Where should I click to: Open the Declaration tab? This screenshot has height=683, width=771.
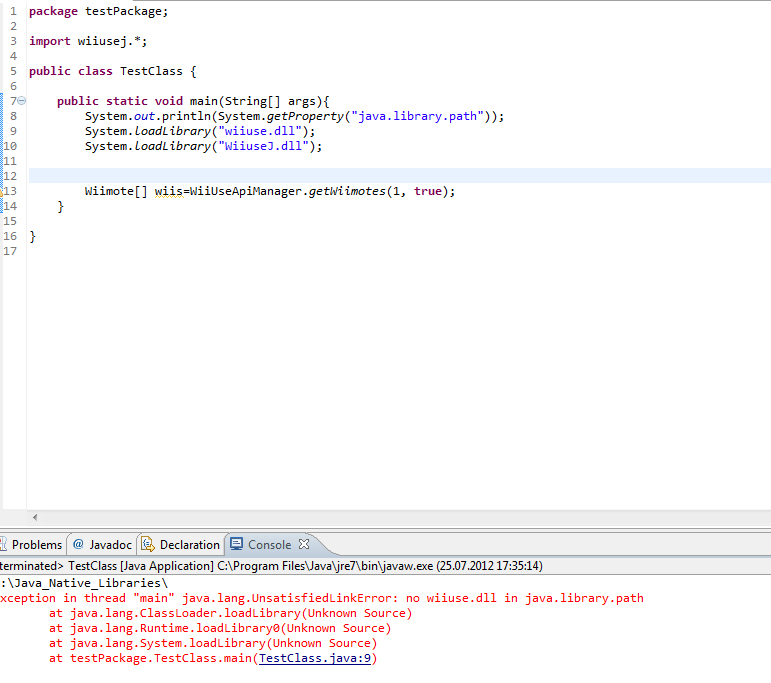pos(189,545)
